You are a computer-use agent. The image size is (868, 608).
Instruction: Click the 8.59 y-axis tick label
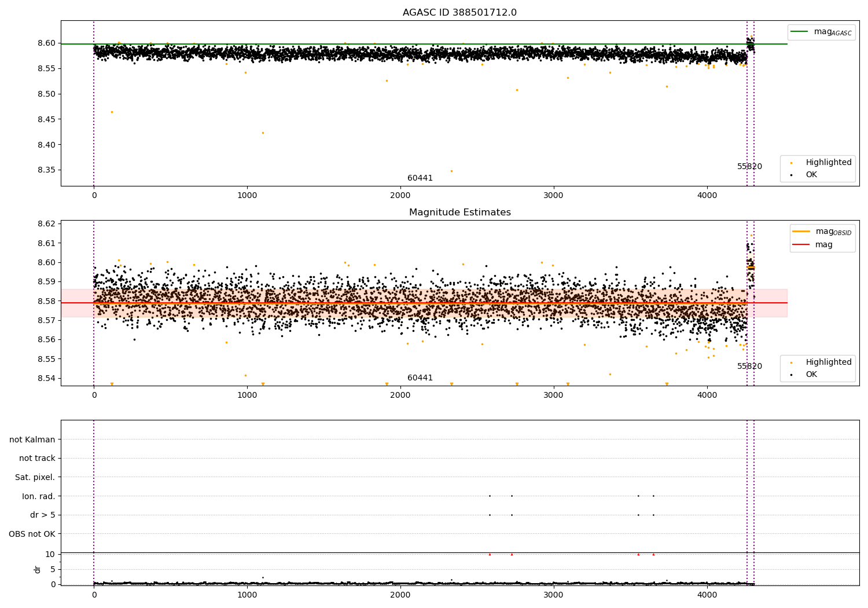pyautogui.click(x=46, y=282)
